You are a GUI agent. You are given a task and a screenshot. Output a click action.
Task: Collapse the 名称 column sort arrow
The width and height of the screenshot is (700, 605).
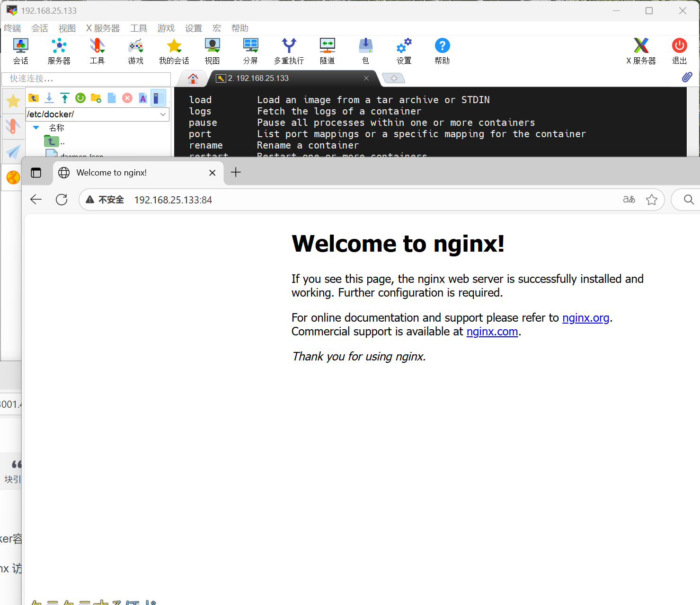[36, 128]
